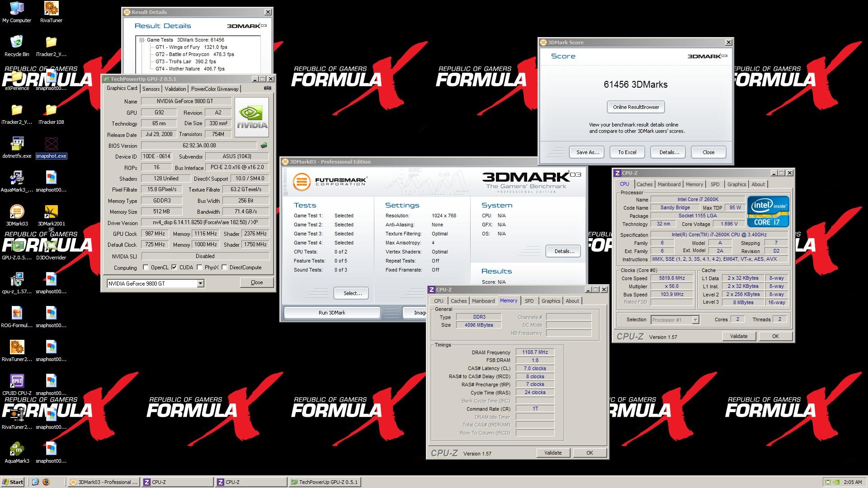868x488 pixels.
Task: Click the system clock in the tray
Action: pyautogui.click(x=853, y=482)
